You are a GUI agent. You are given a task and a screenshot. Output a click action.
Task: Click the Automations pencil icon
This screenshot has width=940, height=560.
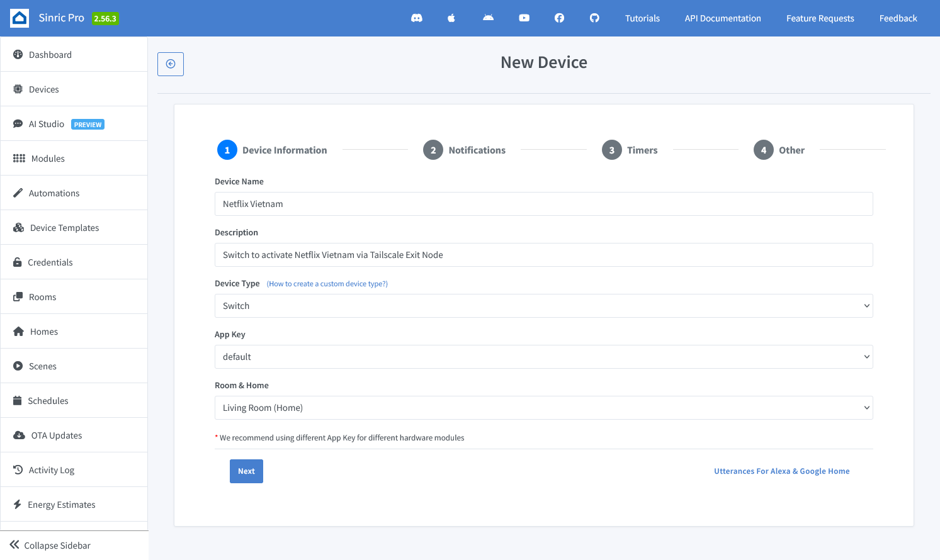(x=18, y=193)
